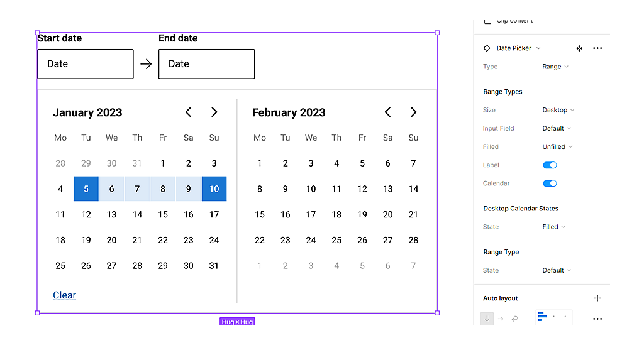Click the four-diamond component properties icon
The image size is (644, 355).
click(x=579, y=48)
